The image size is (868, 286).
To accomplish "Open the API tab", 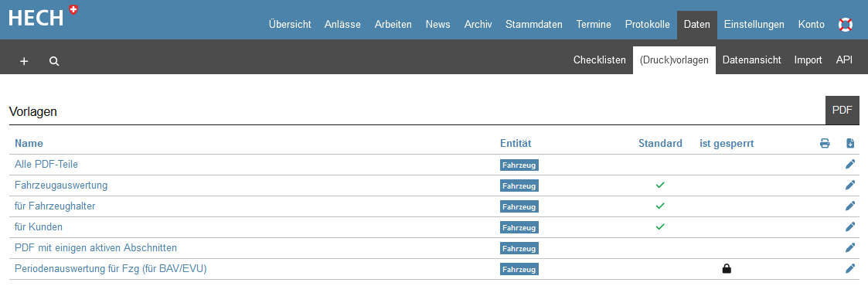I will coord(844,60).
